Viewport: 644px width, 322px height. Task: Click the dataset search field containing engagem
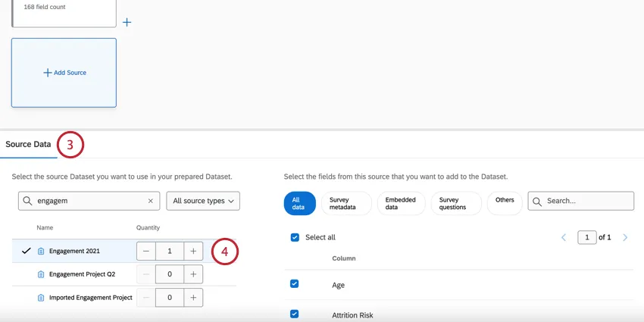(89, 201)
